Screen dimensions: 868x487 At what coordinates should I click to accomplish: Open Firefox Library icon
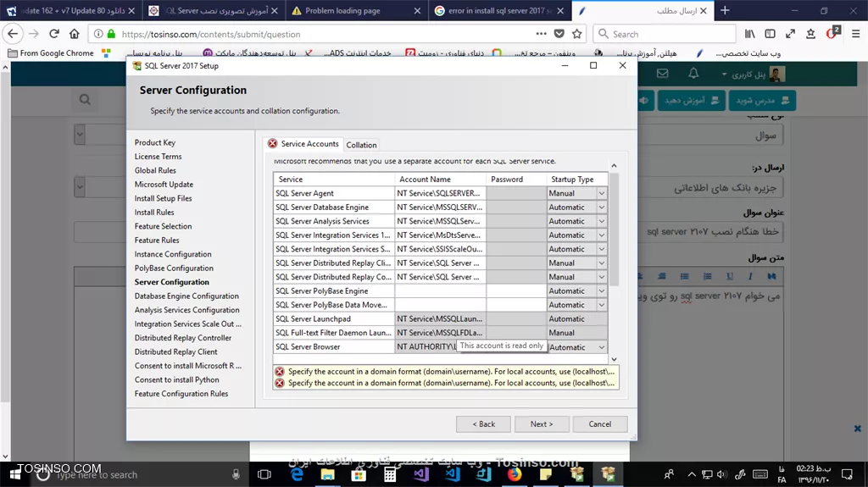tap(749, 34)
